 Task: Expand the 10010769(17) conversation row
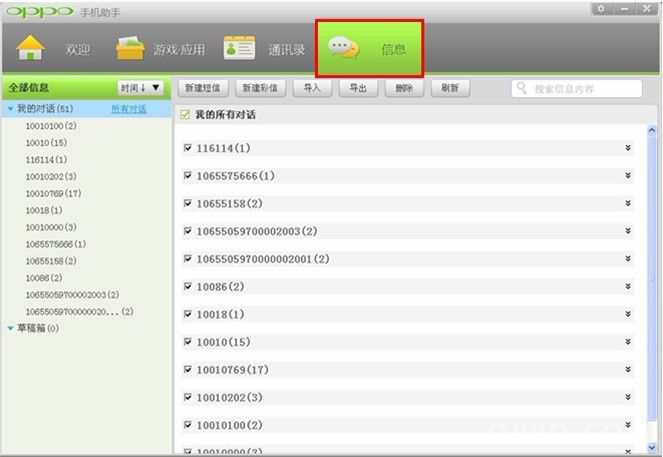coord(628,369)
